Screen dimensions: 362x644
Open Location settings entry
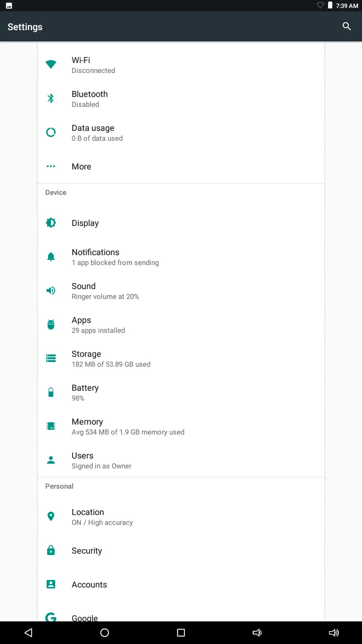pos(181,516)
